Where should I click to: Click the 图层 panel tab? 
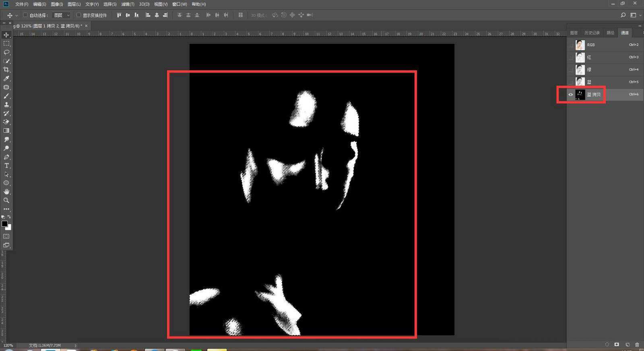coord(574,33)
